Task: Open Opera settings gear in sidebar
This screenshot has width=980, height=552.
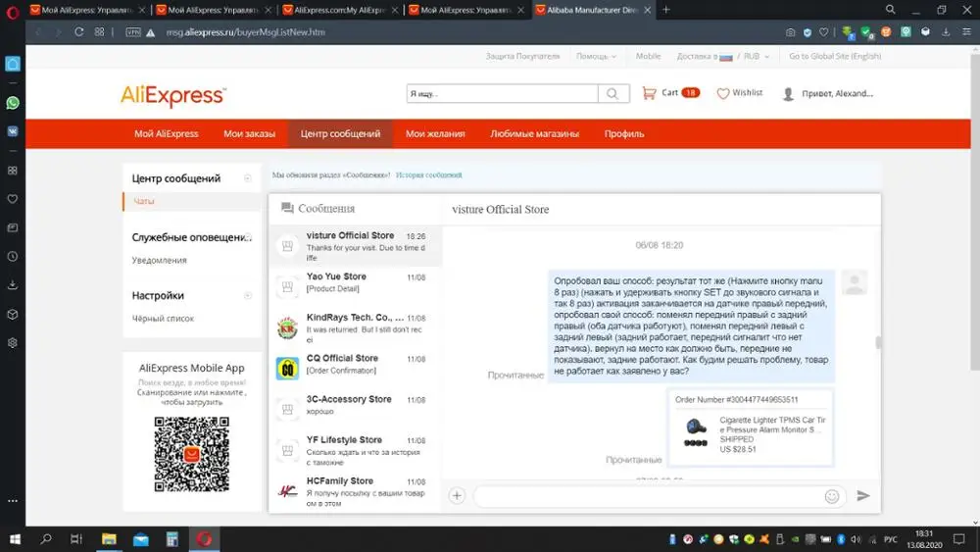Action: pyautogui.click(x=13, y=342)
